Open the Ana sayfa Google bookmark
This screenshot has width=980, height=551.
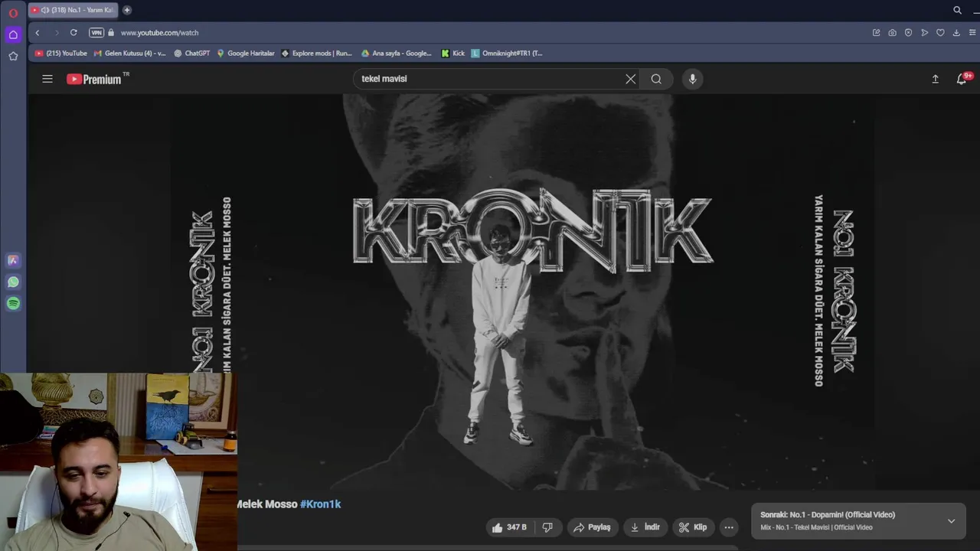tap(397, 54)
